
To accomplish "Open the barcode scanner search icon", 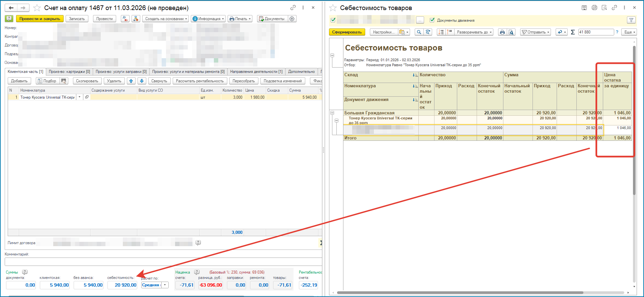I will pyautogui.click(x=64, y=81).
